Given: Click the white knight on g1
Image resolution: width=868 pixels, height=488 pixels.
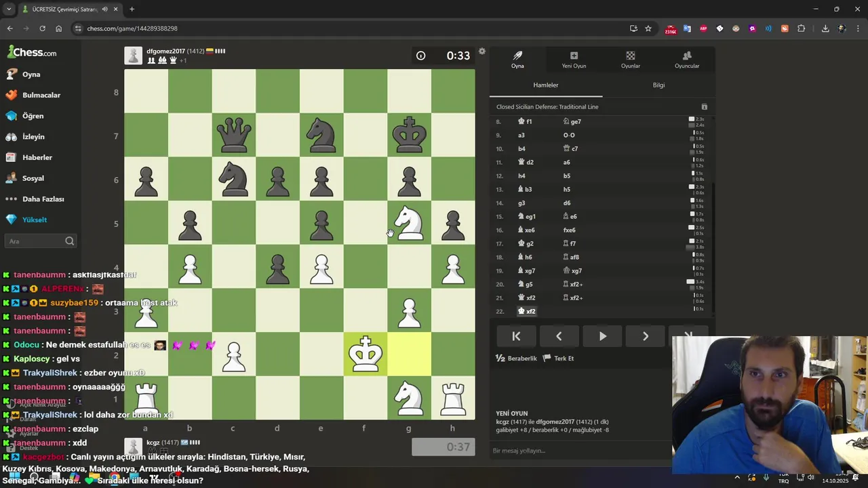Looking at the screenshot, I should point(409,397).
